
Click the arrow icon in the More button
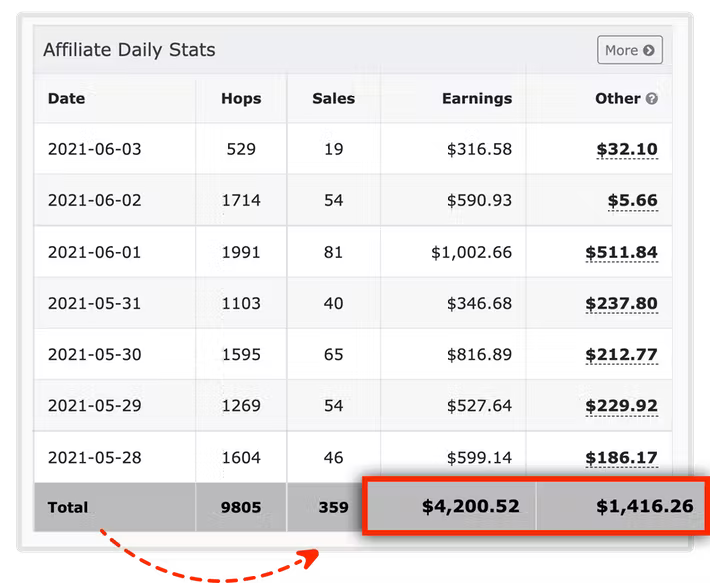click(x=649, y=50)
